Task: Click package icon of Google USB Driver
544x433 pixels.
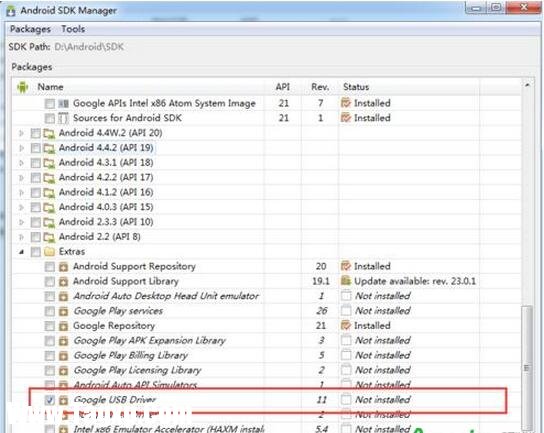Action: click(x=63, y=400)
